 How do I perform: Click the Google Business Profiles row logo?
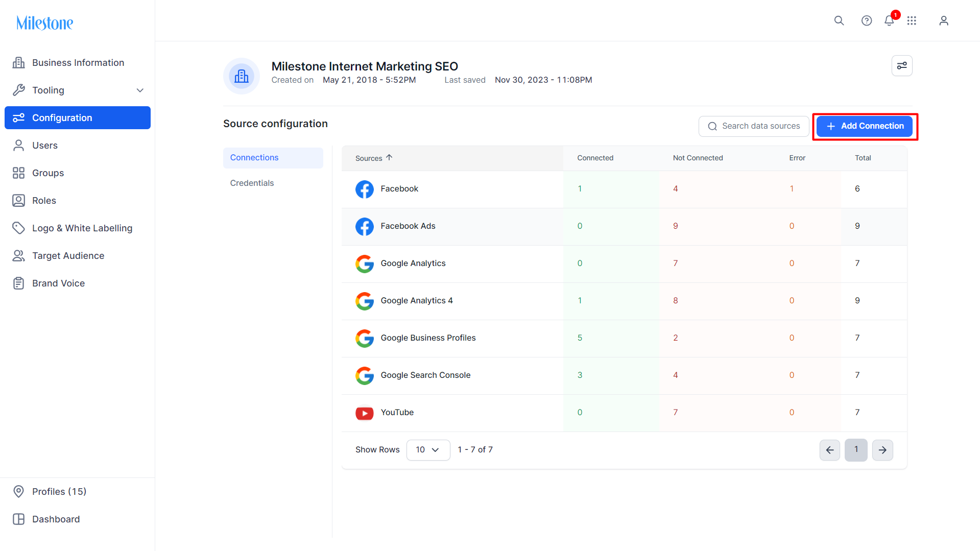[365, 339]
